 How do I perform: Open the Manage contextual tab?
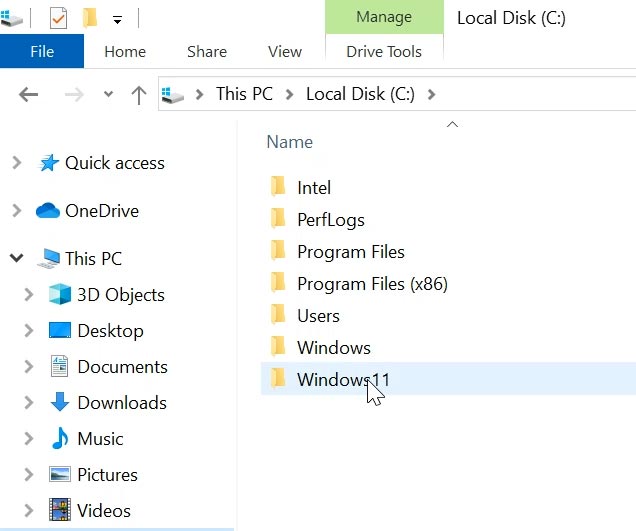tap(384, 17)
